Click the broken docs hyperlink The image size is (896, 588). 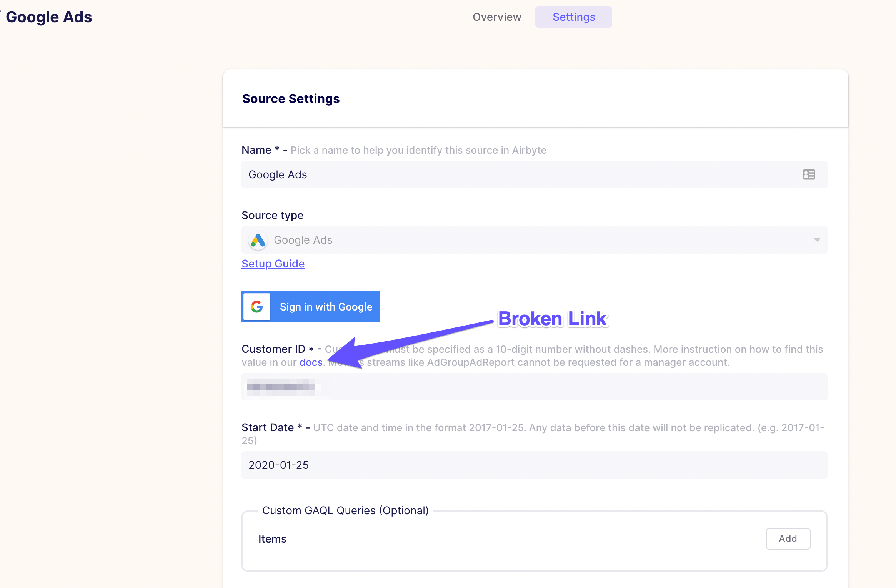pos(311,362)
